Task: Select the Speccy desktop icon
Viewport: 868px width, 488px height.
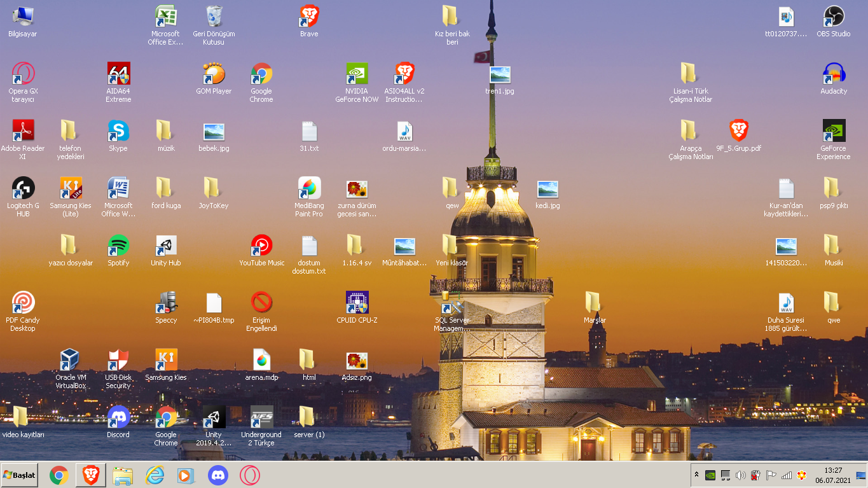Action: 166,303
